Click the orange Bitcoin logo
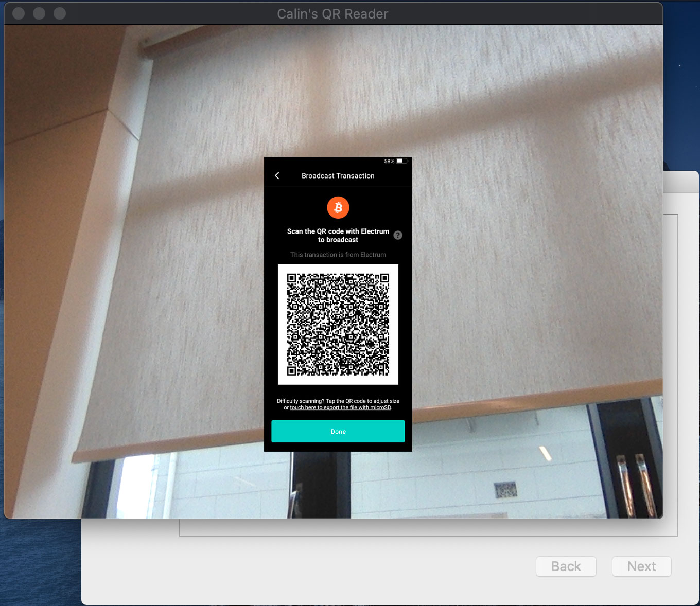700x606 pixels. 338,207
